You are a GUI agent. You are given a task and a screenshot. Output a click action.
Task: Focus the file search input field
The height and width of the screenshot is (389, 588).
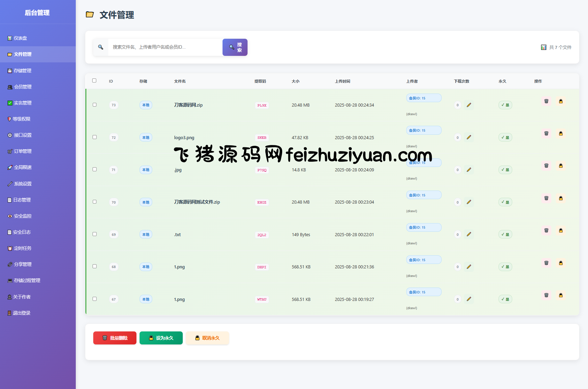pos(165,47)
